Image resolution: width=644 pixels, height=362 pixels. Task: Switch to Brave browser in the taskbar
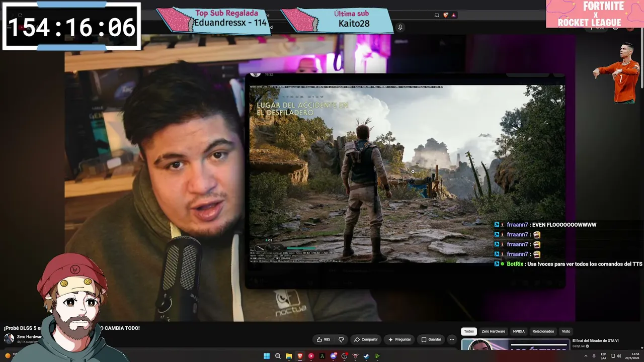pos(300,356)
